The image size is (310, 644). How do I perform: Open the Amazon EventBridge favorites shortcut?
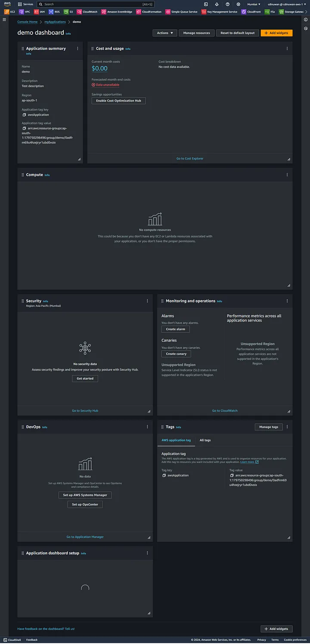click(117, 12)
